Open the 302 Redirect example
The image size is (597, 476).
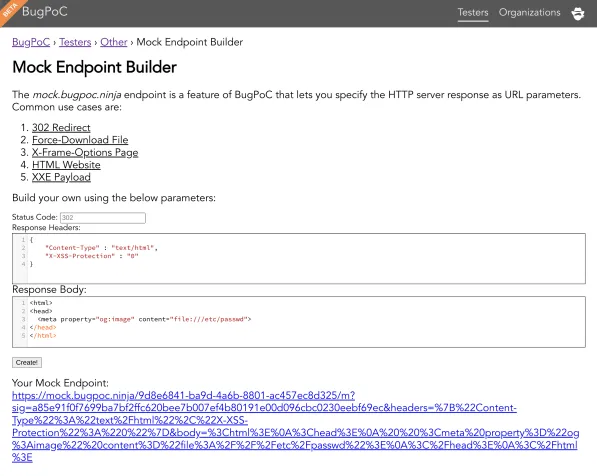click(61, 128)
